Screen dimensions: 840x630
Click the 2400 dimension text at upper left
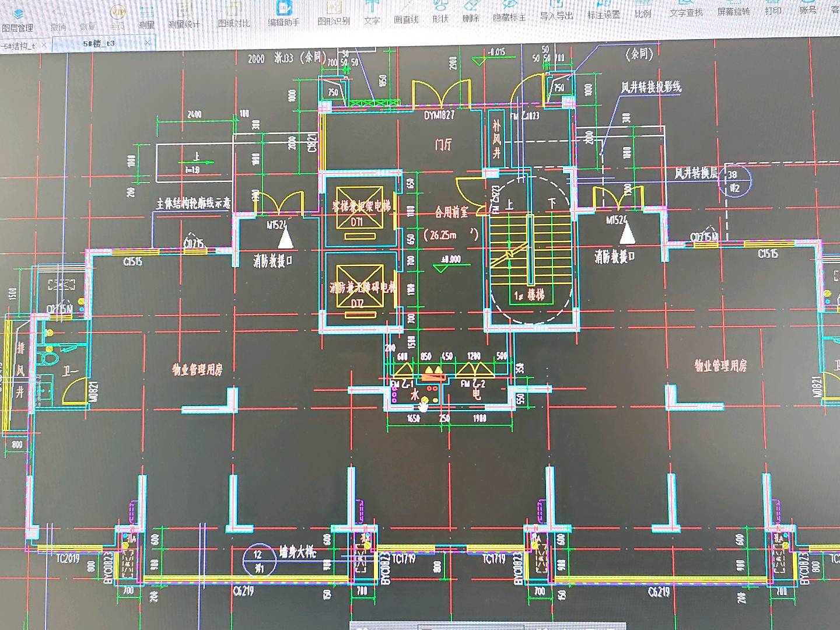coord(194,114)
